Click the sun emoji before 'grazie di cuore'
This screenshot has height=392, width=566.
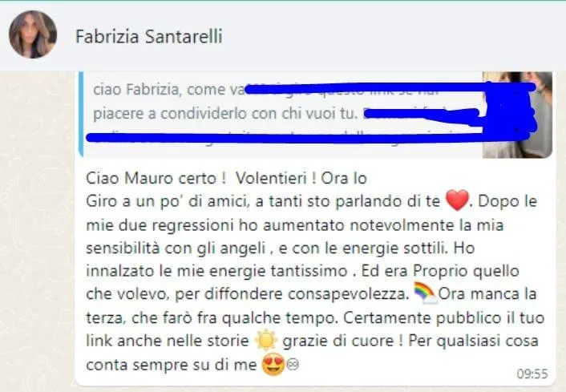[x=266, y=340]
